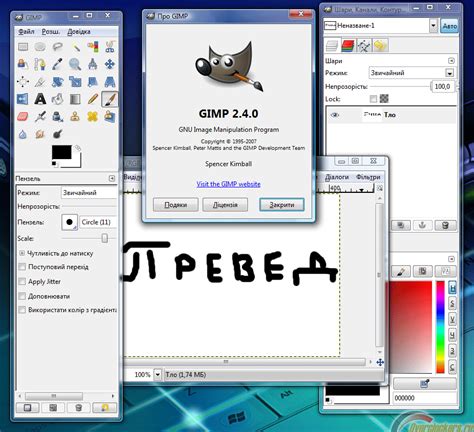This screenshot has width=474, height=432.
Task: Select the Rectangle Select tool
Action: (x=23, y=47)
